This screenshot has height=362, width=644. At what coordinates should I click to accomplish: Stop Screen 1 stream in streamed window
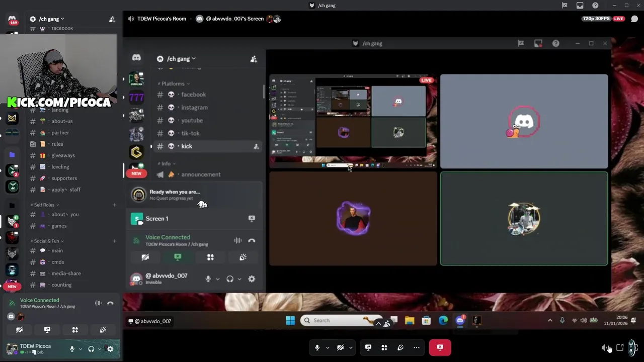[x=252, y=219]
